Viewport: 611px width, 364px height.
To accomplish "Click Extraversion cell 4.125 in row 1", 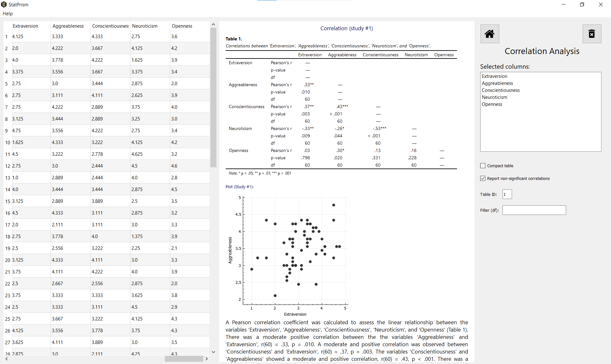I will click(x=31, y=37).
